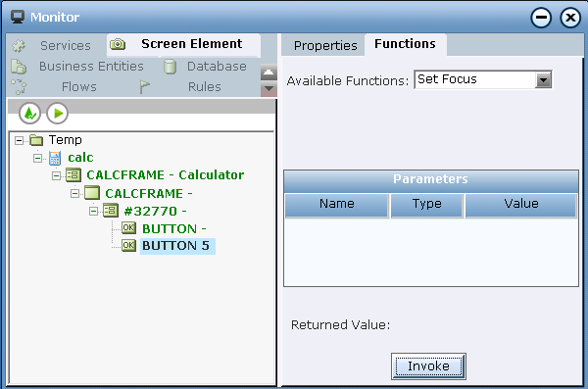Select the BUTTON 5 tree item

point(177,246)
